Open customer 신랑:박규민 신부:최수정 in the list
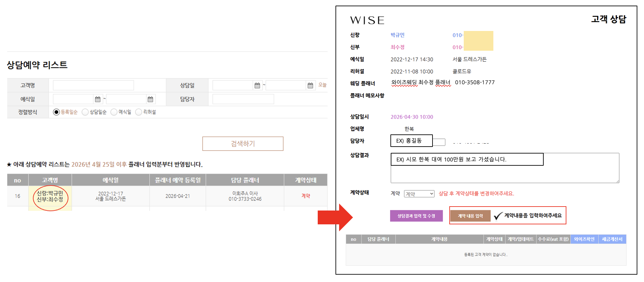Screen dimensions: 644x282 pyautogui.click(x=50, y=196)
